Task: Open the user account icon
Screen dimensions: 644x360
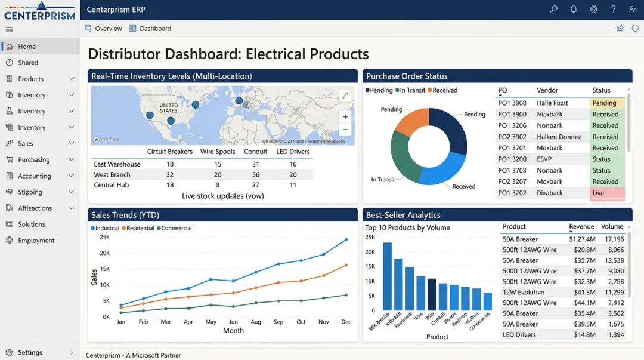Action: [633, 8]
